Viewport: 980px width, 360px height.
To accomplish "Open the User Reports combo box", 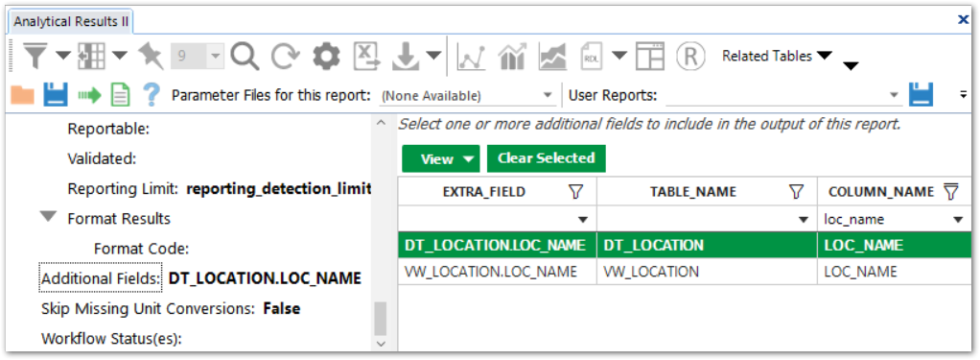I will click(783, 96).
